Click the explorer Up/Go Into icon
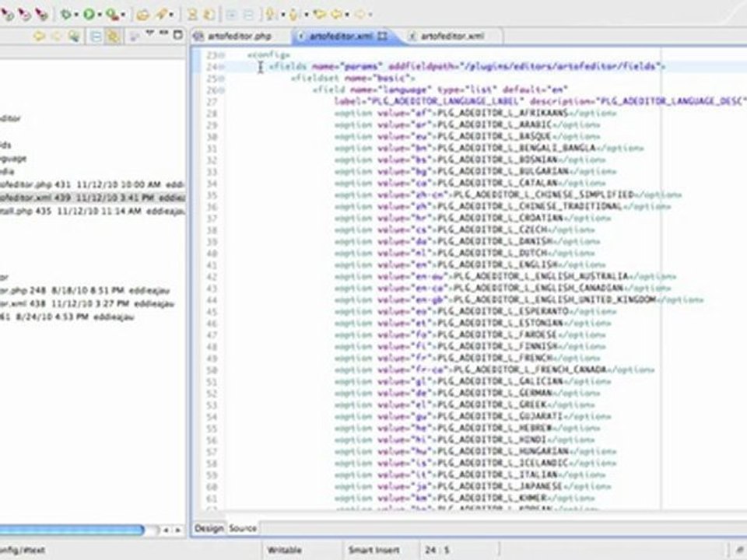Viewport: 747px width, 560px height. coord(74,37)
